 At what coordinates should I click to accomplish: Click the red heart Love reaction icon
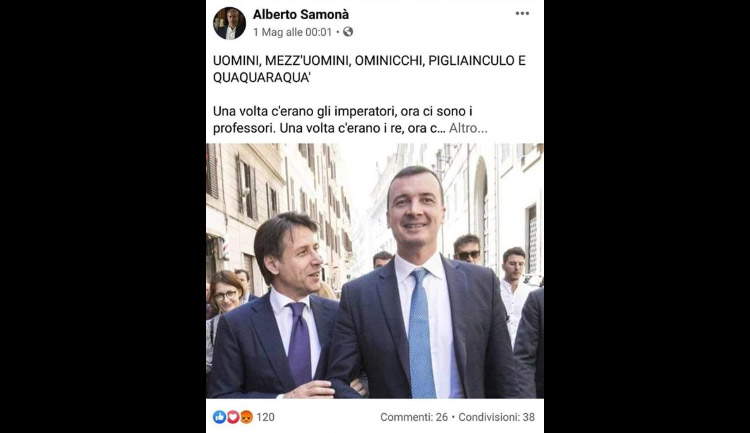[x=233, y=417]
